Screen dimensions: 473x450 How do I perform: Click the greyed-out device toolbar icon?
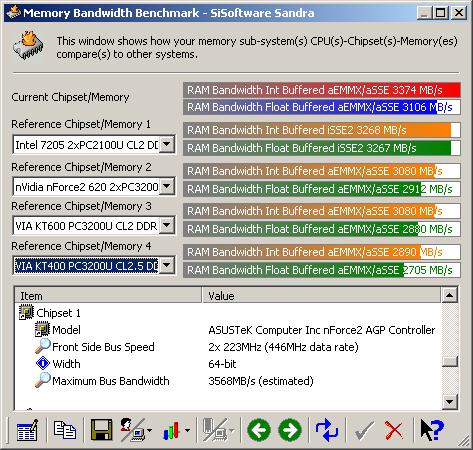pos(215,430)
